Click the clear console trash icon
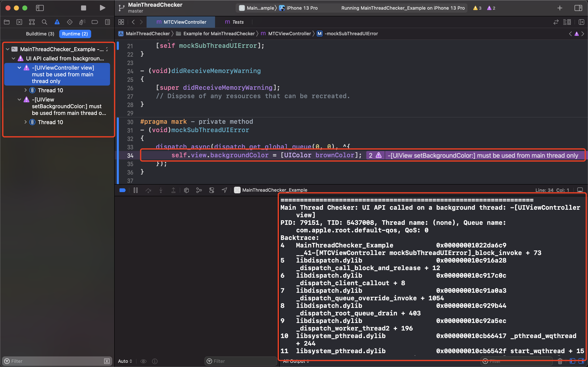 click(x=560, y=361)
